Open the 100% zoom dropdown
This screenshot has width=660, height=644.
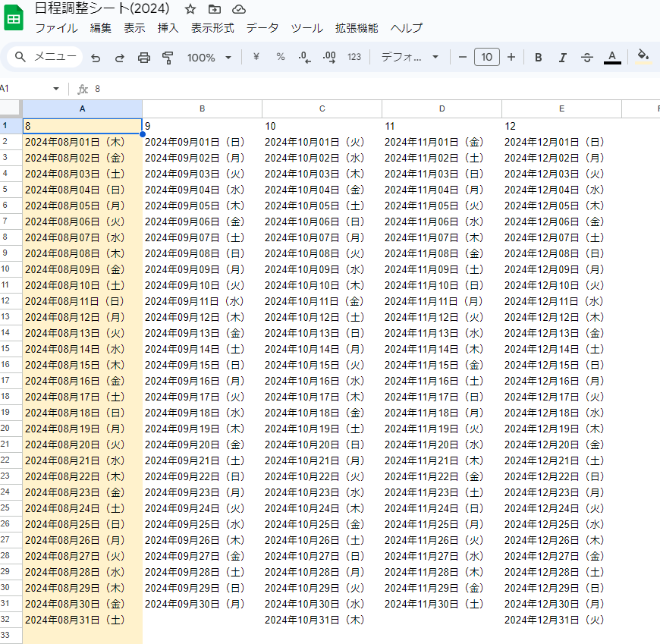coord(209,57)
